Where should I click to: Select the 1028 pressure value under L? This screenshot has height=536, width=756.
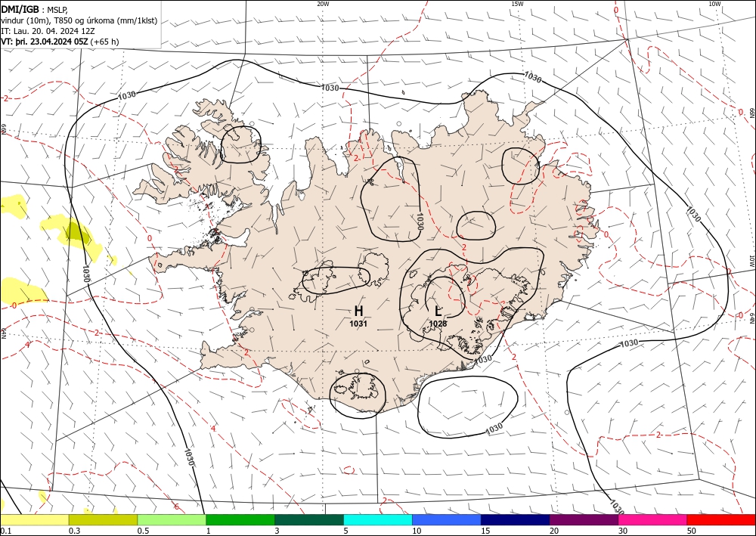[438, 324]
